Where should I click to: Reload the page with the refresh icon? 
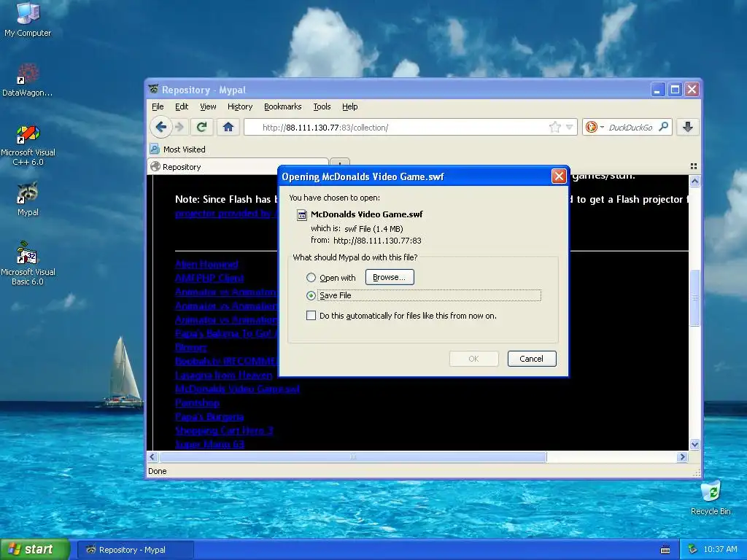pos(201,127)
